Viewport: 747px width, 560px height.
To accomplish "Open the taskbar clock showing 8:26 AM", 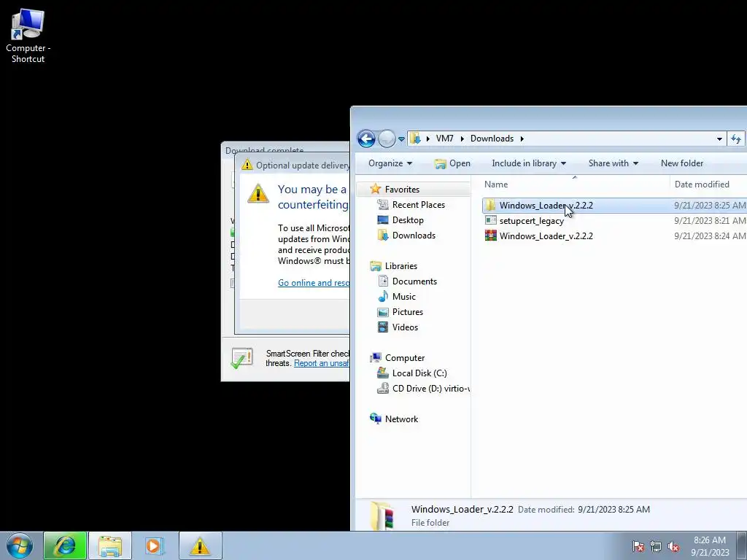I will 710,546.
